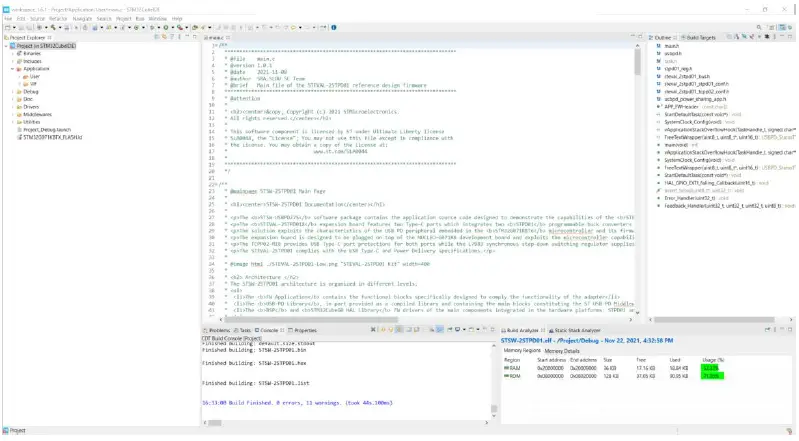
Task: Expand the Binaries node
Action: (12, 53)
